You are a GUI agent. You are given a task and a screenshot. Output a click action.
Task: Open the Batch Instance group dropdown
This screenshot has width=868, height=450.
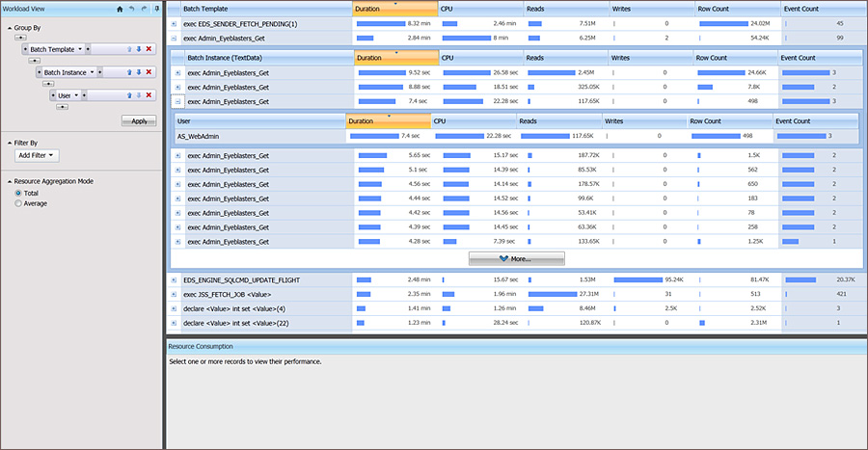(92, 72)
